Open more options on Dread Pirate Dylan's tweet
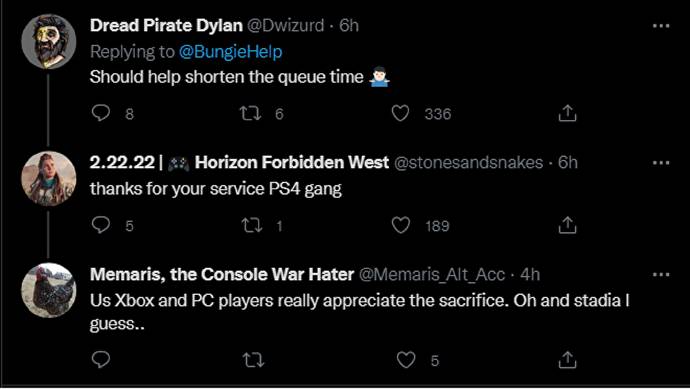Viewport: 690px width, 389px height. click(661, 26)
